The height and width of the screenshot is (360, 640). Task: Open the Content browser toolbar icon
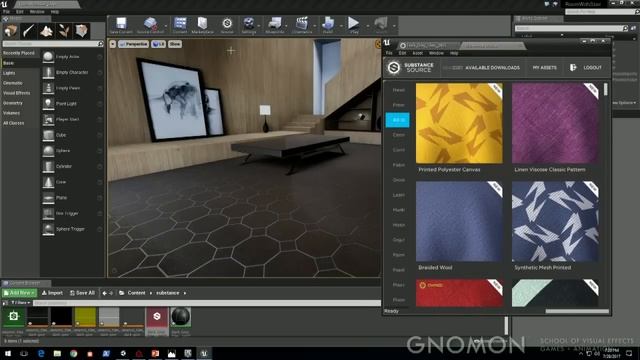tap(180, 25)
